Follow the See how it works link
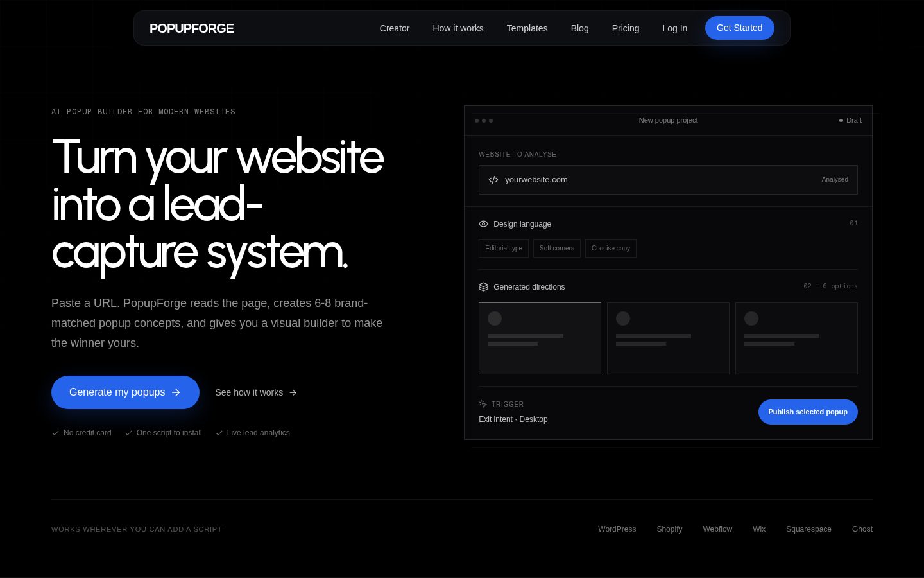The width and height of the screenshot is (924, 578). [x=256, y=392]
